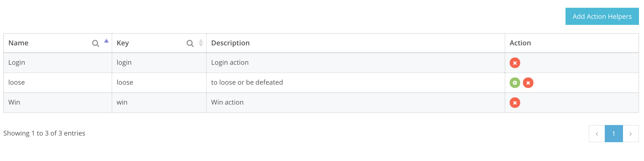644x161 pixels.
Task: Open the Name column search filter
Action: 95,43
